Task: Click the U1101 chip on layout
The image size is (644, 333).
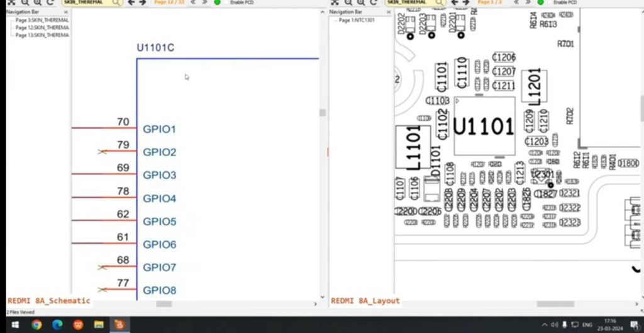Action: [484, 127]
